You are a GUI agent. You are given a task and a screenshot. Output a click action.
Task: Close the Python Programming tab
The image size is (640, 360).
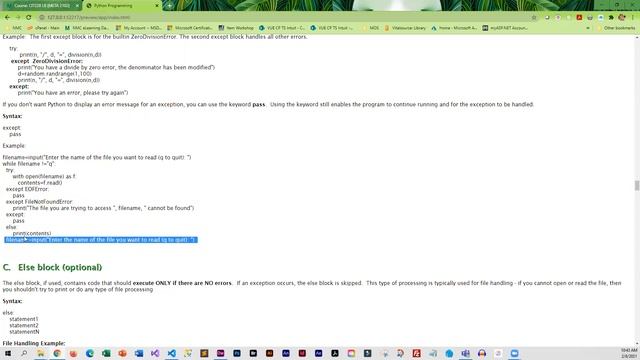[157, 6]
